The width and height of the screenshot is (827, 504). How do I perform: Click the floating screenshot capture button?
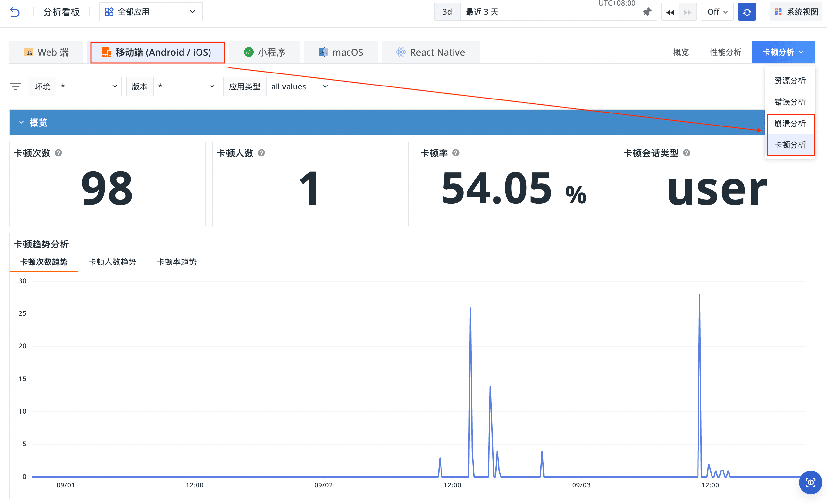click(x=810, y=483)
